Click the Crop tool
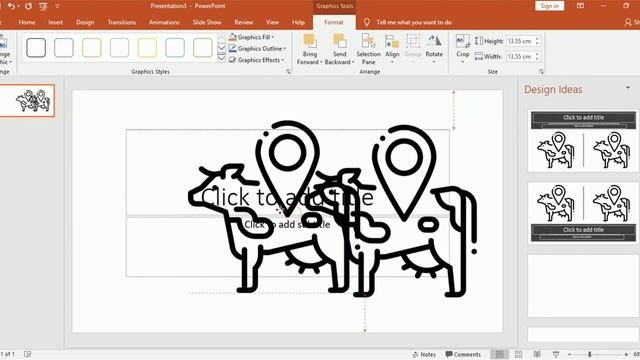Image resolution: width=640 pixels, height=360 pixels. coord(462,41)
